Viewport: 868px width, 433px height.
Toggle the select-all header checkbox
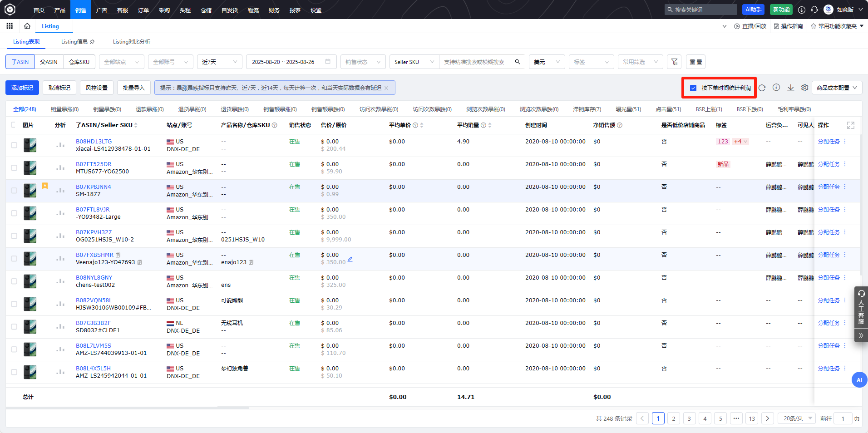(13, 125)
